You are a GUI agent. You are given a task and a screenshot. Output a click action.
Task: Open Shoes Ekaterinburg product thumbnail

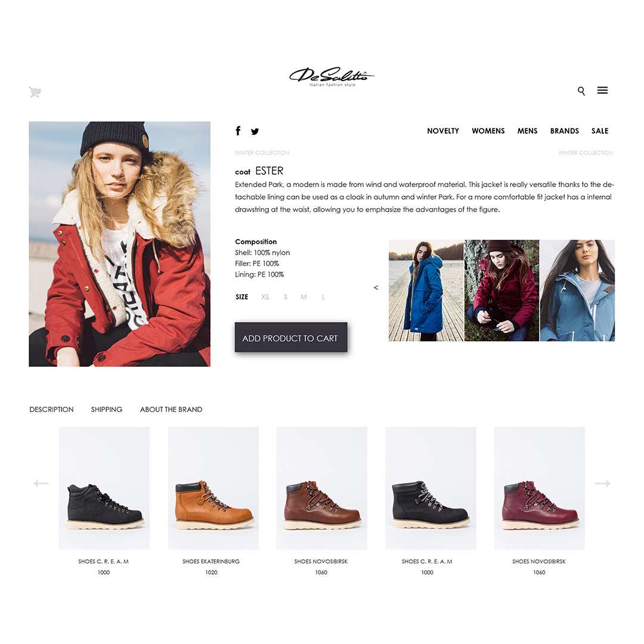(213, 488)
